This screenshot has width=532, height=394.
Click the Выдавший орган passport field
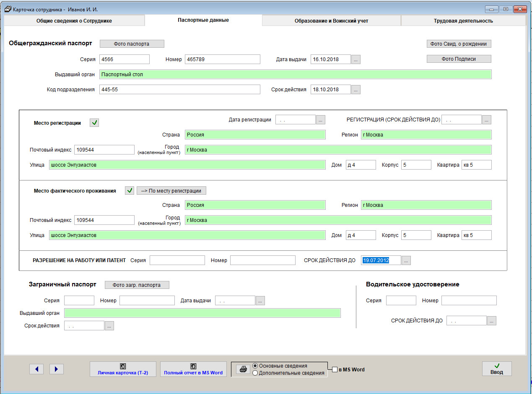click(295, 75)
